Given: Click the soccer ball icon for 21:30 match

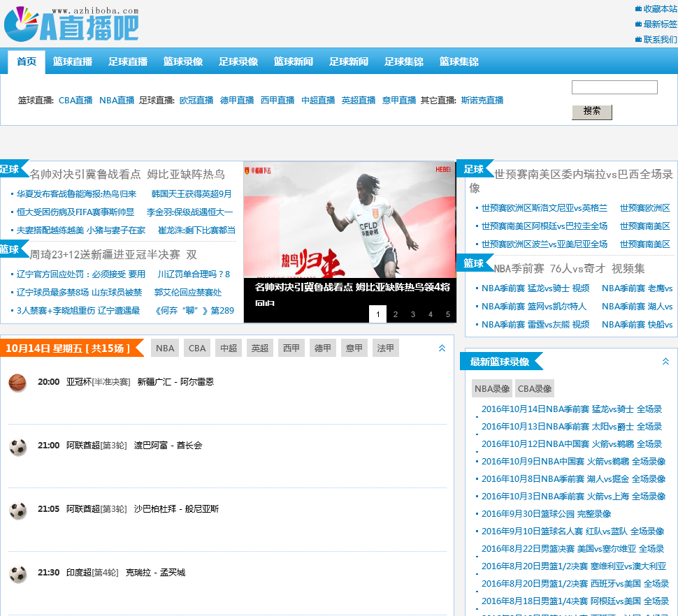Looking at the screenshot, I should click(x=17, y=574).
